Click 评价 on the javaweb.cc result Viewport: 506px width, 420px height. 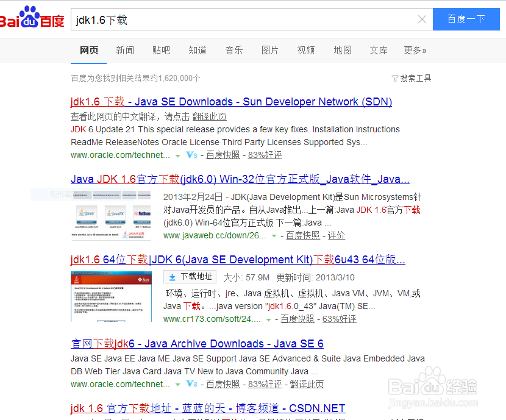[x=337, y=235]
